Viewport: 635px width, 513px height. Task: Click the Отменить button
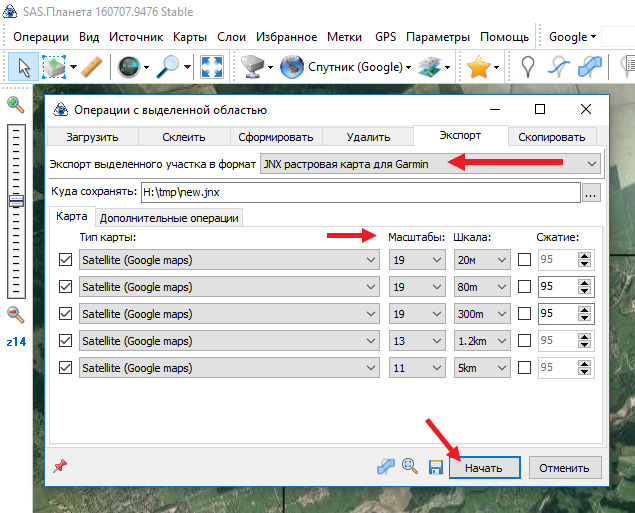pyautogui.click(x=566, y=467)
